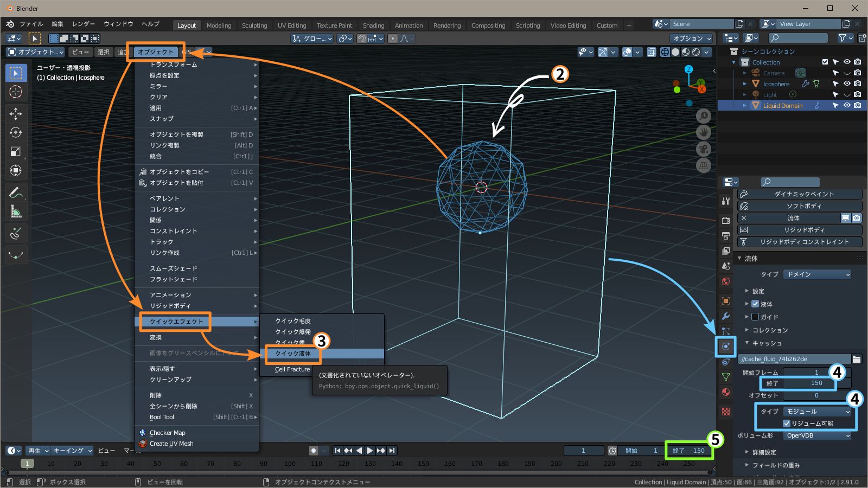Click the viewport zoom magnifier gizmo
Viewport: 868px width, 488px height.
coord(704,116)
